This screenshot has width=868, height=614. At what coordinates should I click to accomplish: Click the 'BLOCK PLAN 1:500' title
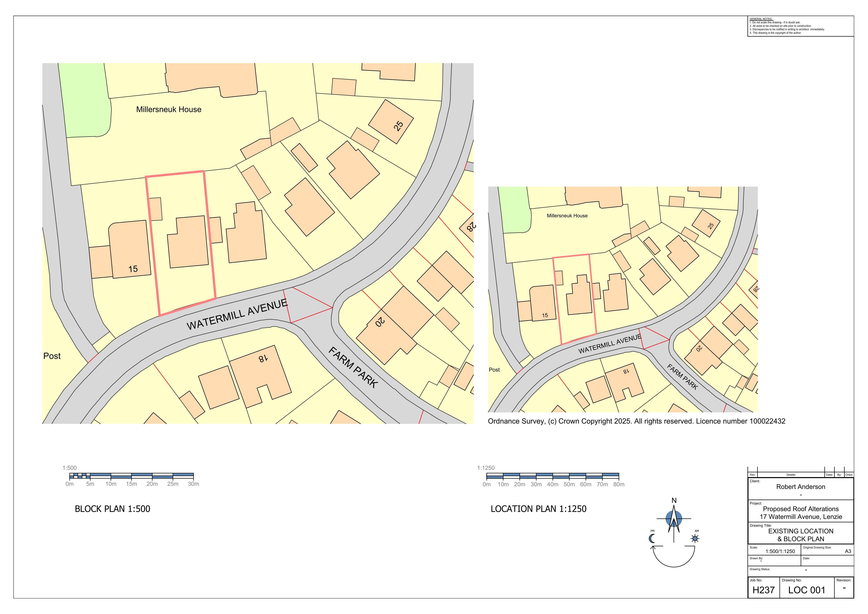click(x=112, y=509)
